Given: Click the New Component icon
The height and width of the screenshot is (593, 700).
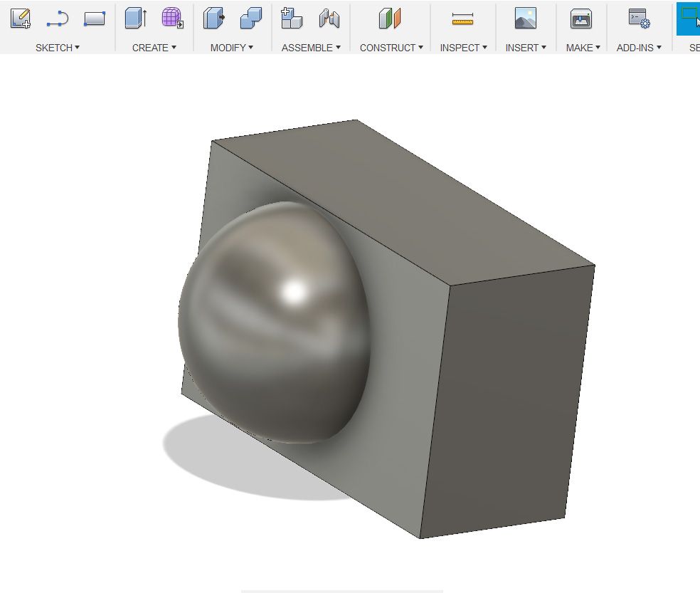Looking at the screenshot, I should (x=292, y=19).
